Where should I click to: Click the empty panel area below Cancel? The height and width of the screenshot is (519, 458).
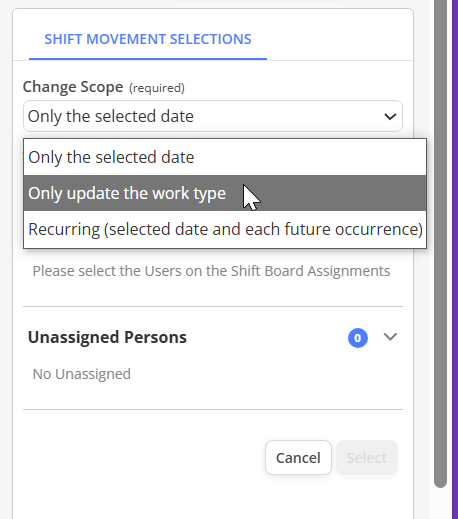[213, 498]
